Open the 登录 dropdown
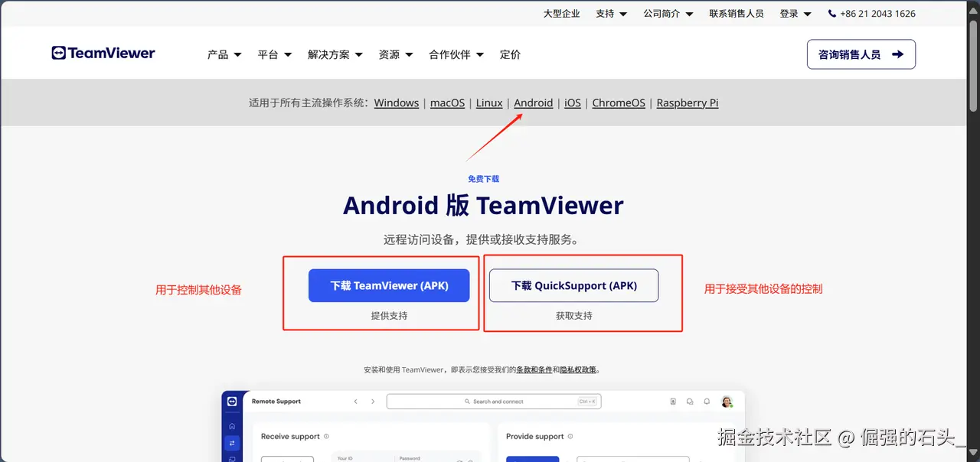The image size is (980, 462). click(x=795, y=14)
